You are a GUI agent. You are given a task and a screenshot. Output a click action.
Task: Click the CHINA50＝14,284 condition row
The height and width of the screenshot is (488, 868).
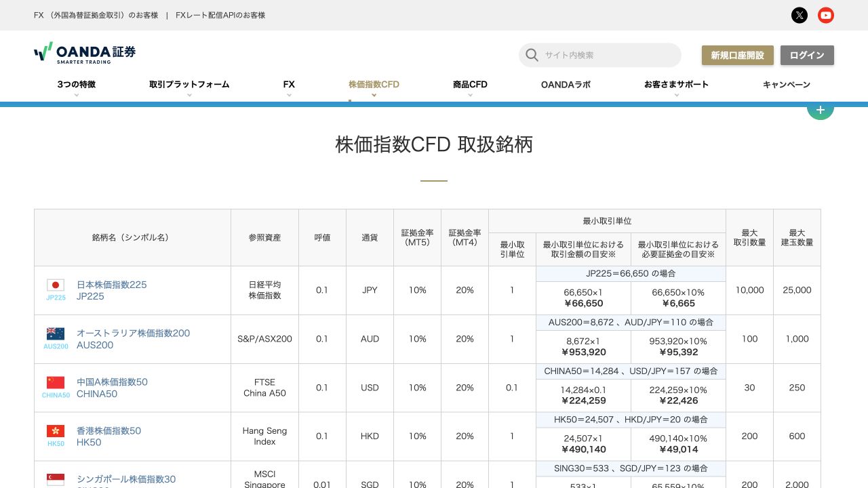point(631,371)
